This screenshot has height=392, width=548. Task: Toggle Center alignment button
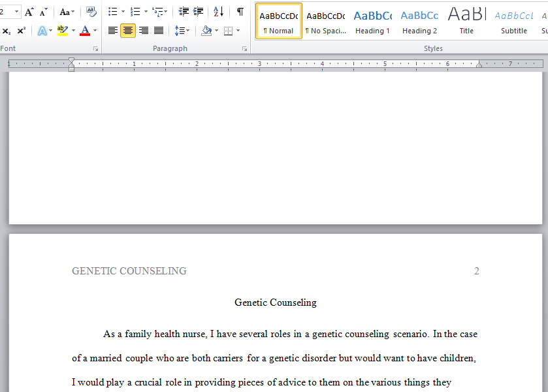pos(128,31)
